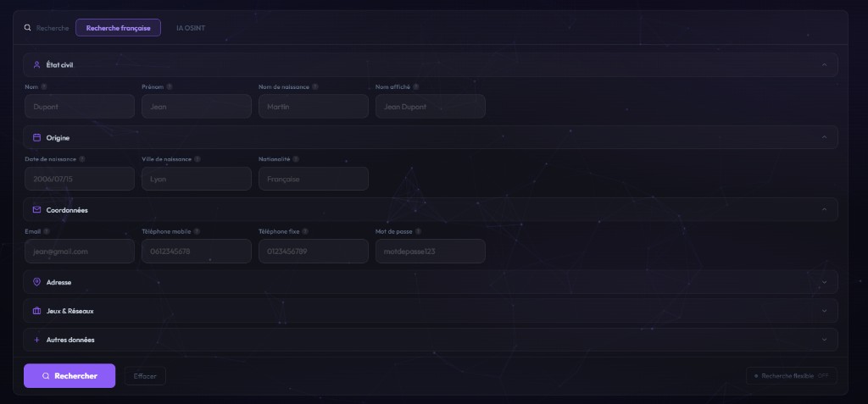Select the Recherche française tab
Image resolution: width=868 pixels, height=404 pixels.
pos(118,28)
